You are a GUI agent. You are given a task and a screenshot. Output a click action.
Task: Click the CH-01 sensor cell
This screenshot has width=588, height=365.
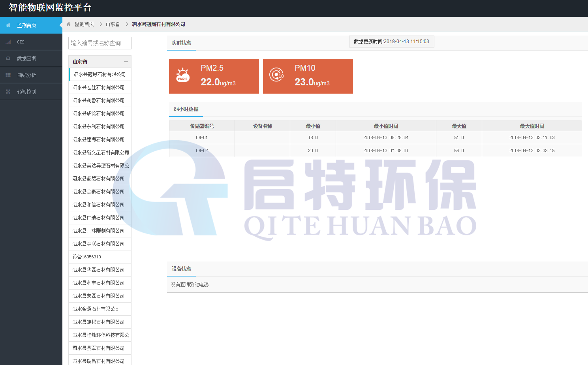coord(202,137)
